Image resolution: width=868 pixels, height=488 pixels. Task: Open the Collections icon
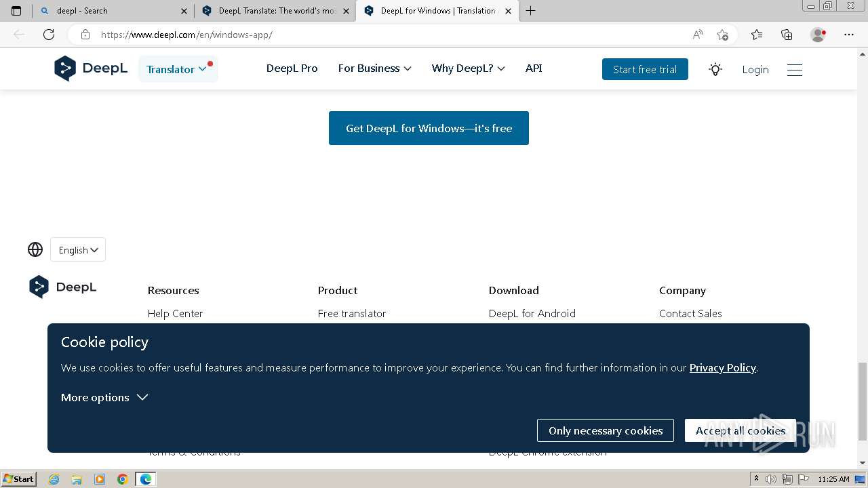coord(787,35)
